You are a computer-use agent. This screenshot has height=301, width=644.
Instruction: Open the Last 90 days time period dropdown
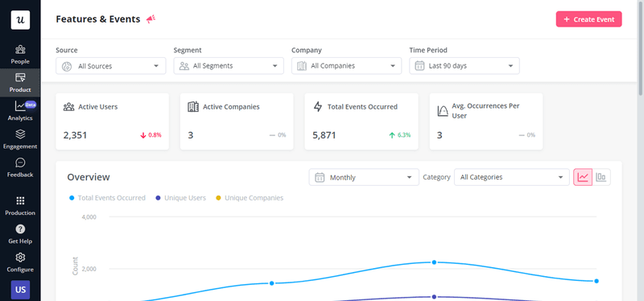point(464,66)
